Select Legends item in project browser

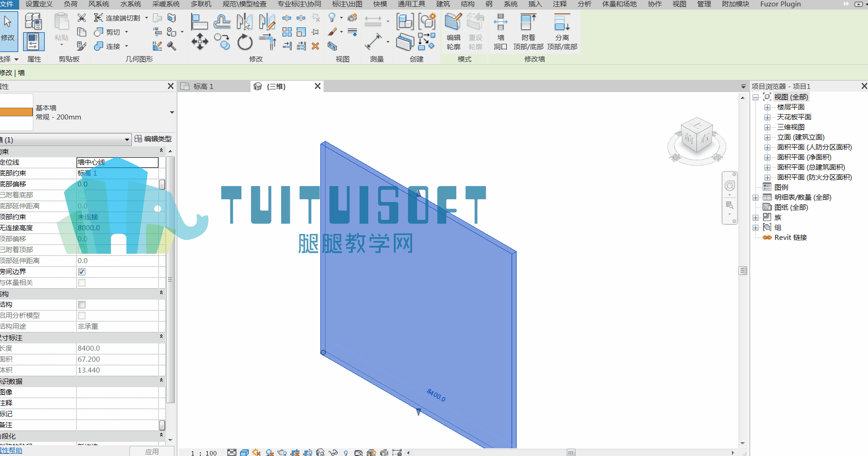(781, 187)
